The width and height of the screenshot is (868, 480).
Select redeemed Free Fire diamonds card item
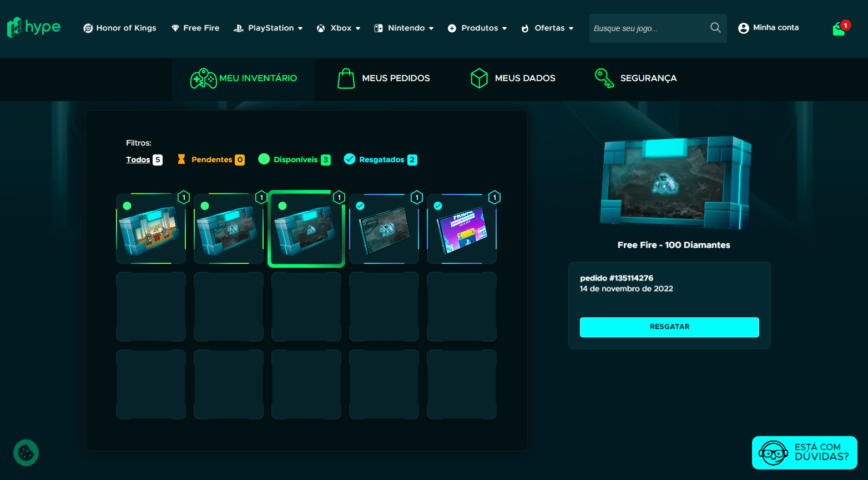coord(384,229)
